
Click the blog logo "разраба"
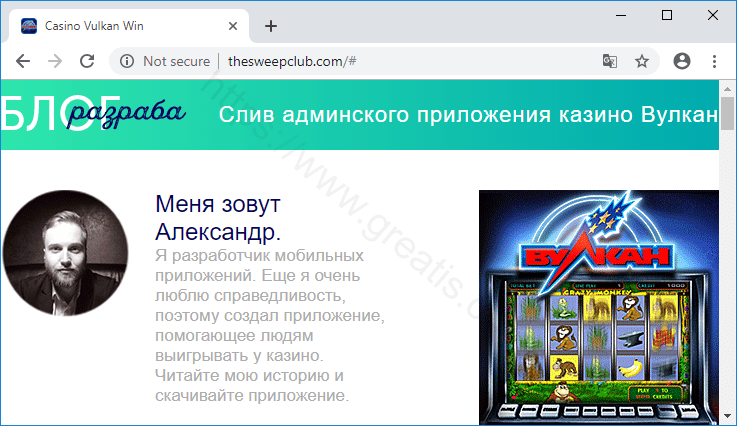(125, 111)
